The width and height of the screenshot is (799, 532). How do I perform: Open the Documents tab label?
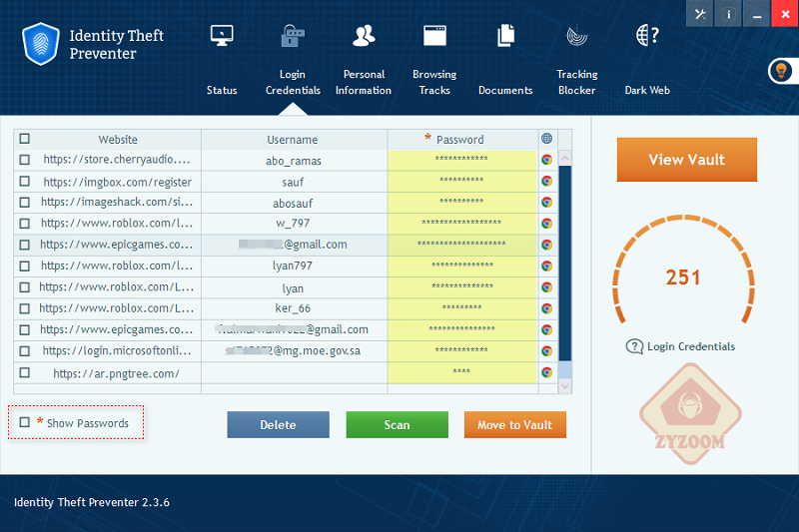point(505,90)
